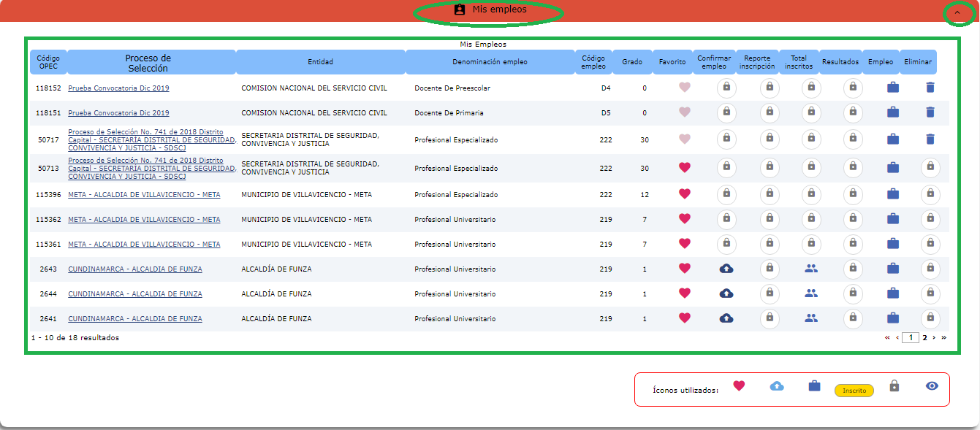View total enrolled people for OPEC 2644

coord(810,293)
